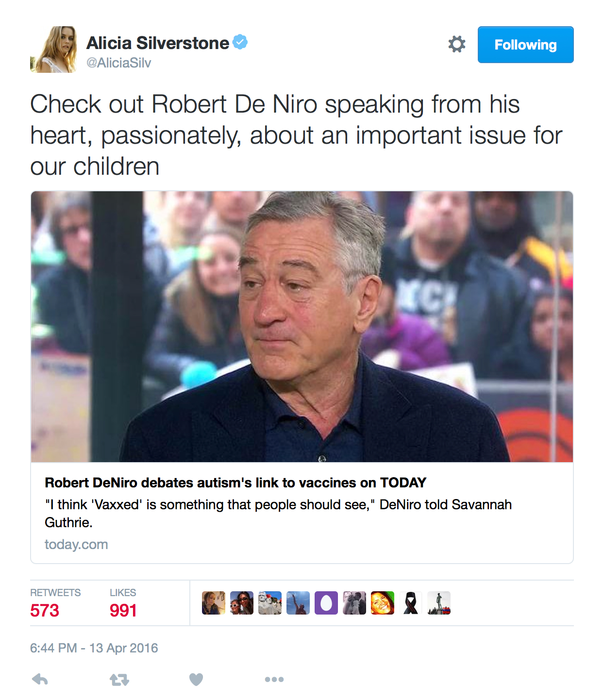The width and height of the screenshot is (604, 700).
Task: Click the reply arrow icon
Action: coord(40,679)
